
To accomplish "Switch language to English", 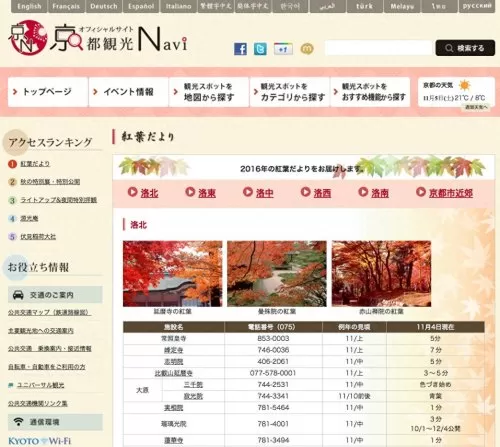I will coord(29,6).
